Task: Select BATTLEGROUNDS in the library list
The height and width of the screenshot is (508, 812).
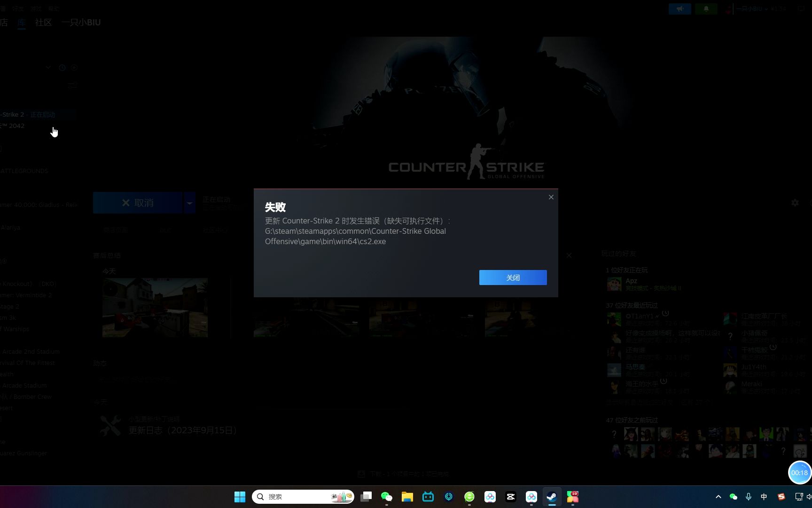Action: (24, 171)
